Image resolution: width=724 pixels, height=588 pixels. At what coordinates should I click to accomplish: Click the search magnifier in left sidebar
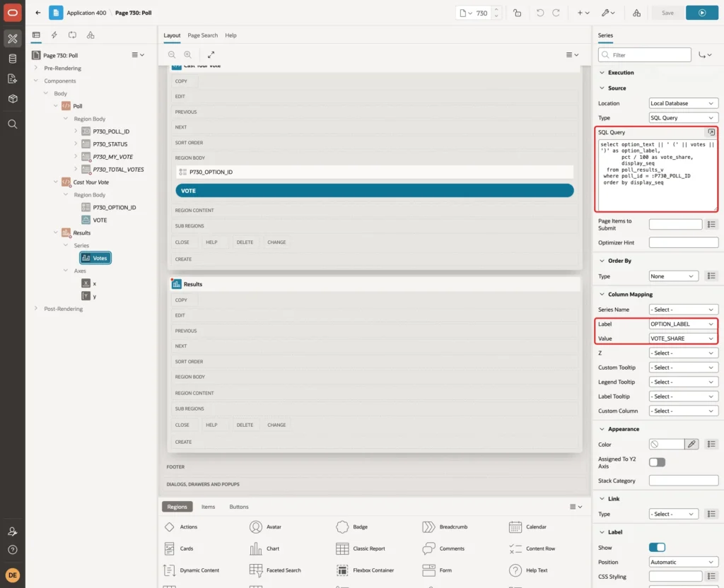(x=13, y=124)
